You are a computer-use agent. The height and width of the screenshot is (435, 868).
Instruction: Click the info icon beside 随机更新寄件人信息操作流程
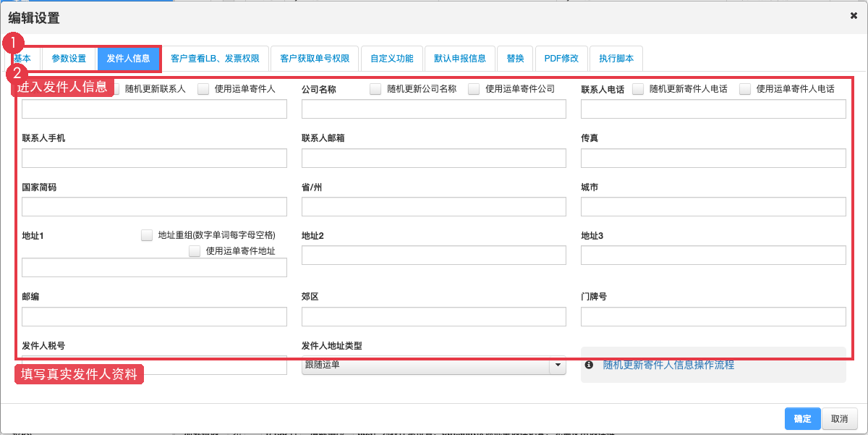(589, 365)
